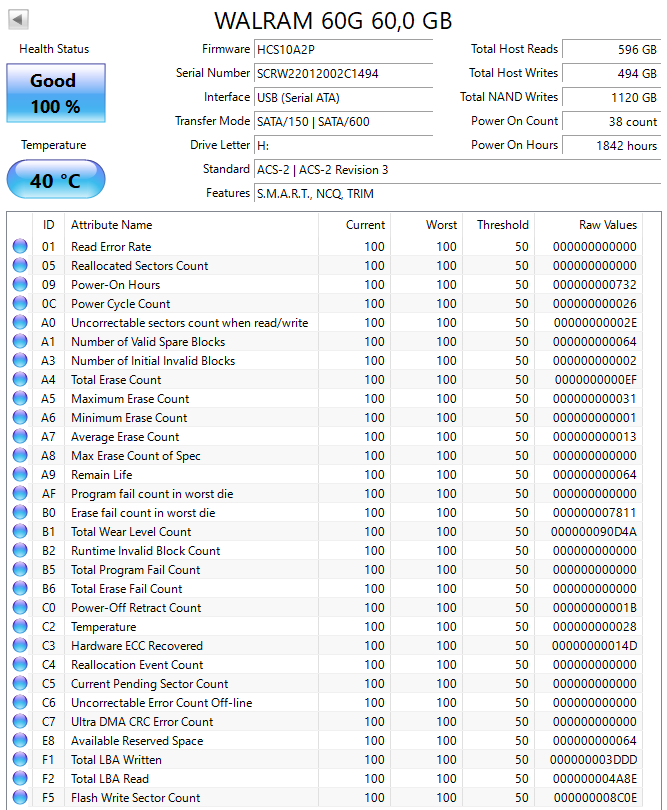Screen dimensions: 667x810
Task: Click raw value 000000008C0E
Action: coord(595,798)
